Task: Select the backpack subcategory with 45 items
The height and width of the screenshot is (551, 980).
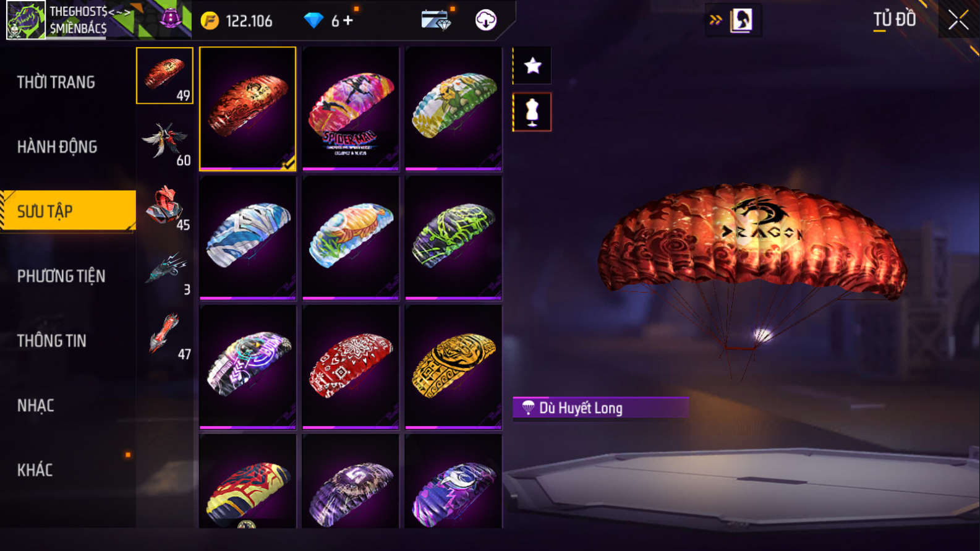Action: [165, 208]
